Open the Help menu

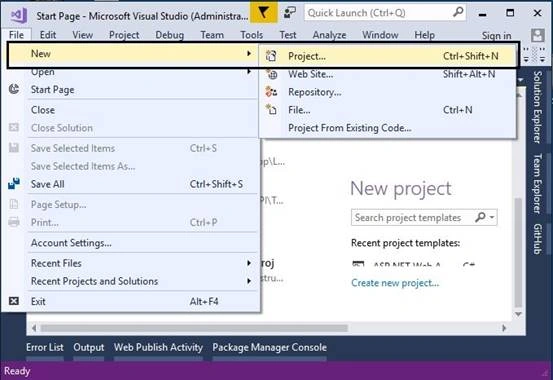424,35
